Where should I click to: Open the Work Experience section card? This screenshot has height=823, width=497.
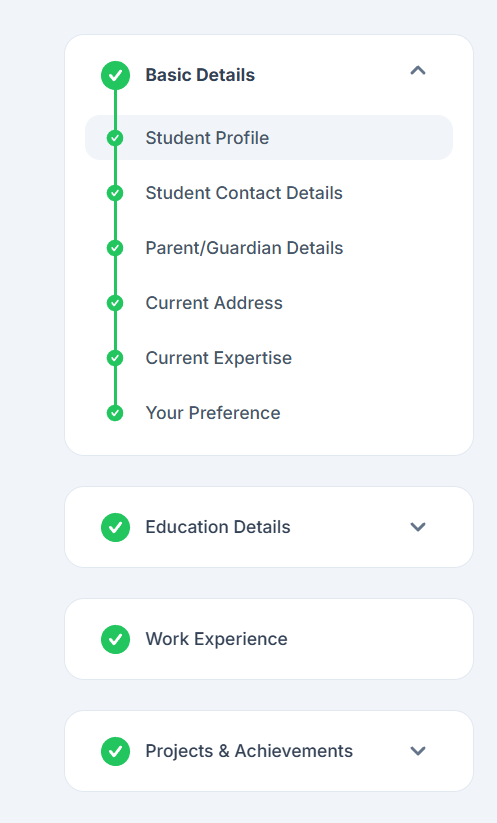(269, 639)
